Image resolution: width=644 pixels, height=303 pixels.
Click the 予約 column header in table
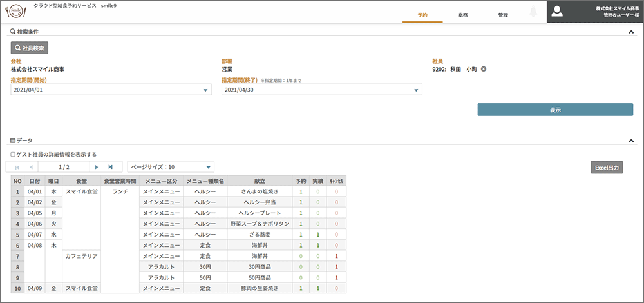pos(301,181)
